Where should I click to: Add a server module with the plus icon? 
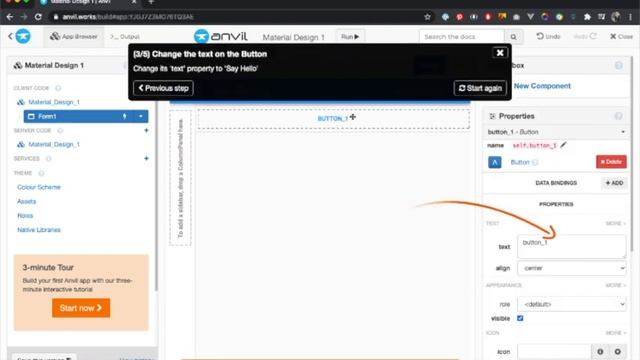coord(146,131)
